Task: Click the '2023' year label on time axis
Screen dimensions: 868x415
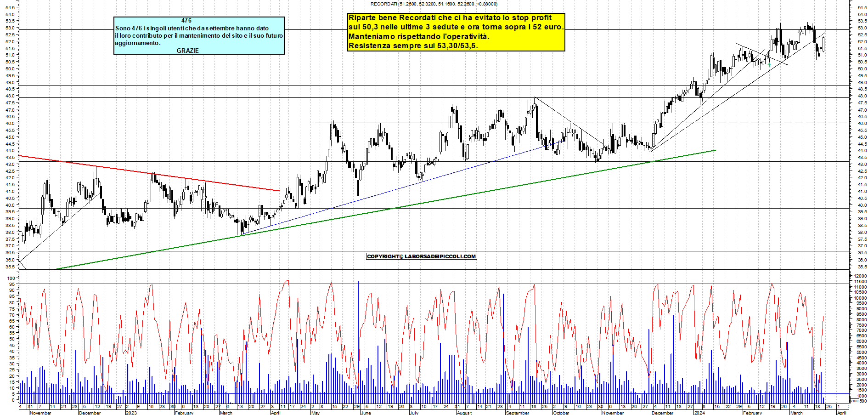Action: [x=131, y=413]
